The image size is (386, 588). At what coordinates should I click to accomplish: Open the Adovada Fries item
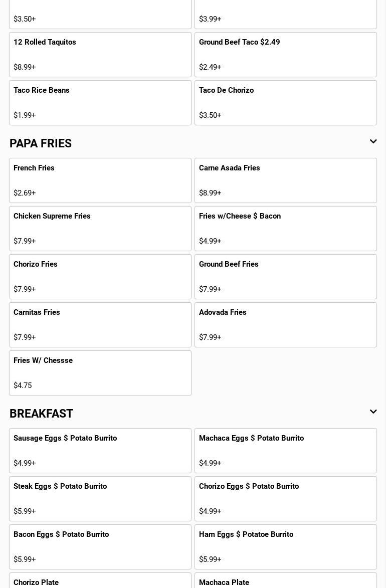(x=286, y=325)
